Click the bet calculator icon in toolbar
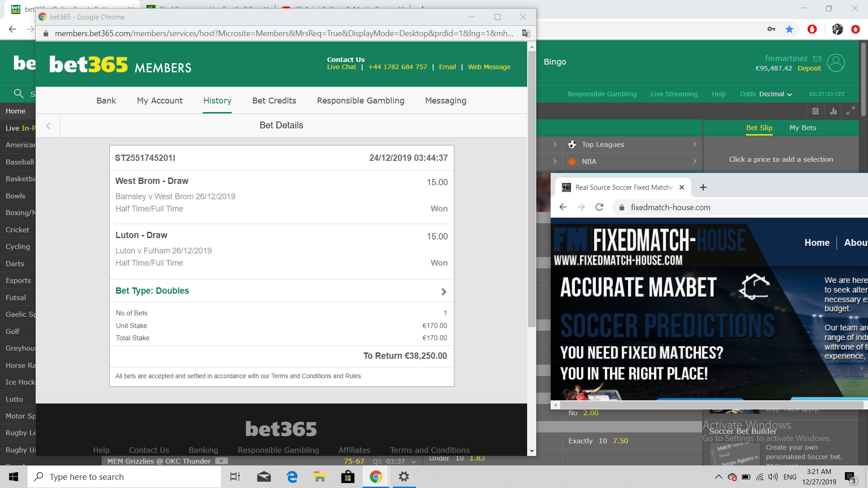 point(816,111)
